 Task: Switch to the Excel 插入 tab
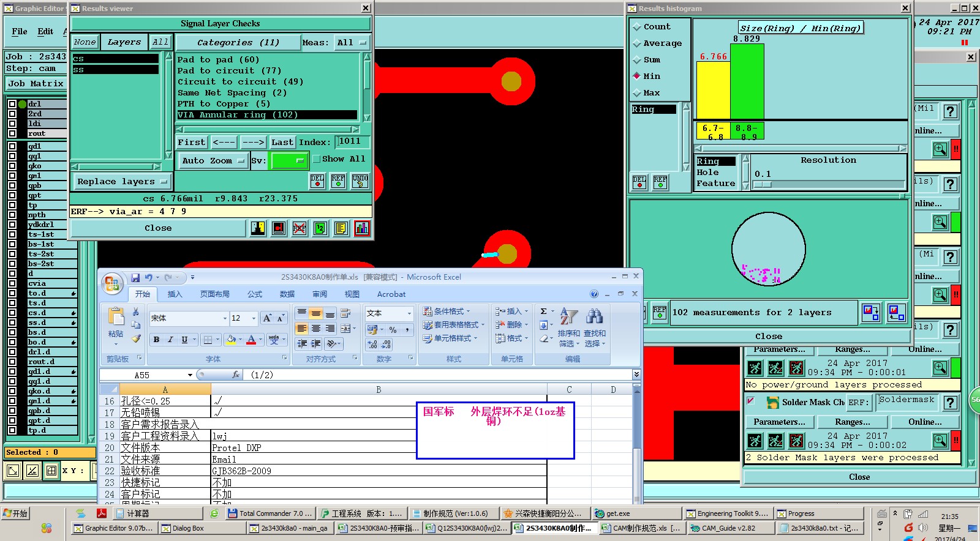175,294
